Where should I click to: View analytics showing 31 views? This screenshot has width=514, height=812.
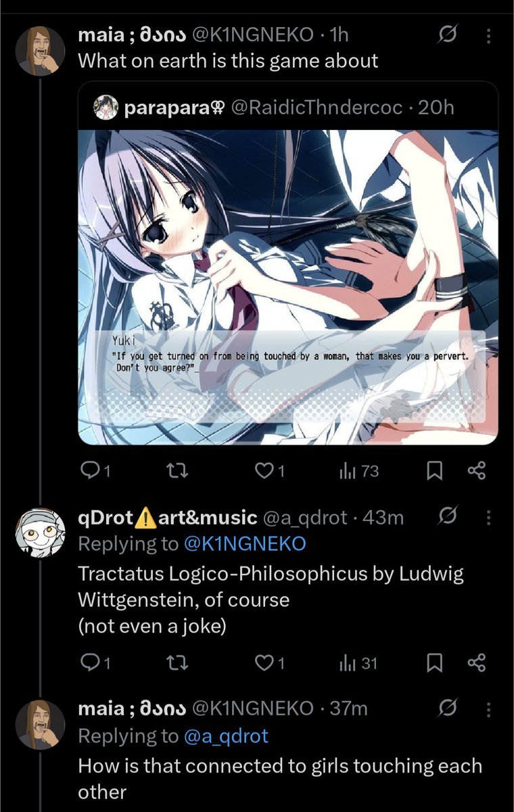tap(358, 663)
